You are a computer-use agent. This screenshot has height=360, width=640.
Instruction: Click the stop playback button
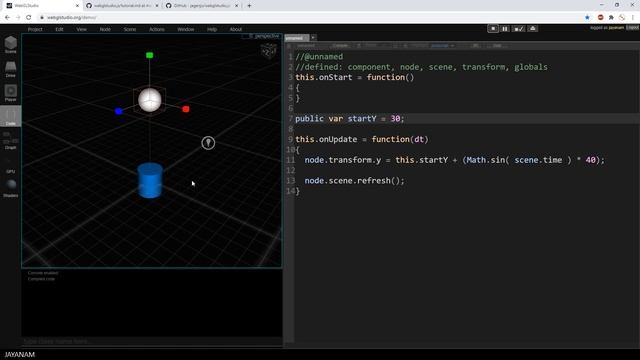493,29
